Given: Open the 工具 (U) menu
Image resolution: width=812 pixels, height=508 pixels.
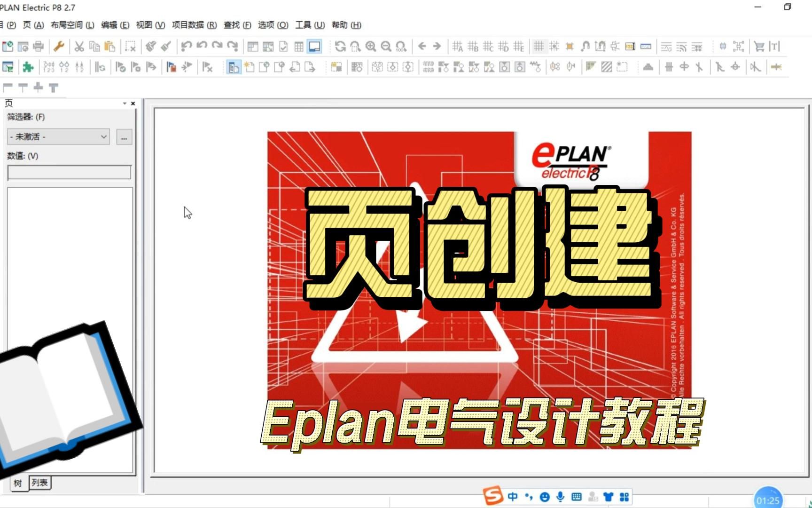Looking at the screenshot, I should 310,25.
